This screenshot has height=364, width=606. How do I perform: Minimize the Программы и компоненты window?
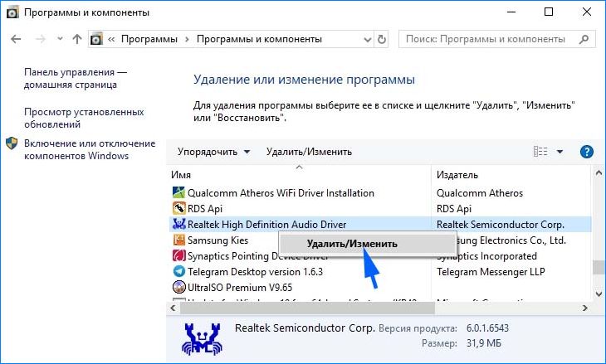pyautogui.click(x=511, y=12)
